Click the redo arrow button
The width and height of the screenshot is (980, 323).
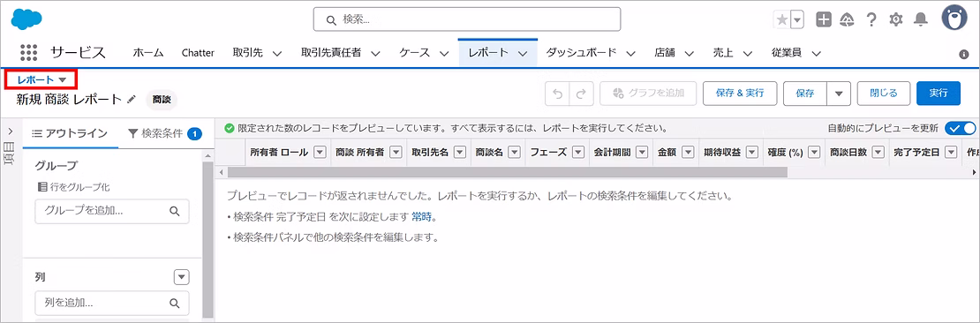pyautogui.click(x=581, y=93)
